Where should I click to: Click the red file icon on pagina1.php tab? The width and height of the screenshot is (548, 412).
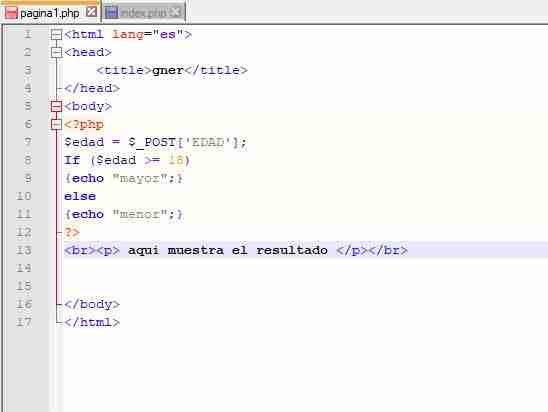pyautogui.click(x=11, y=13)
